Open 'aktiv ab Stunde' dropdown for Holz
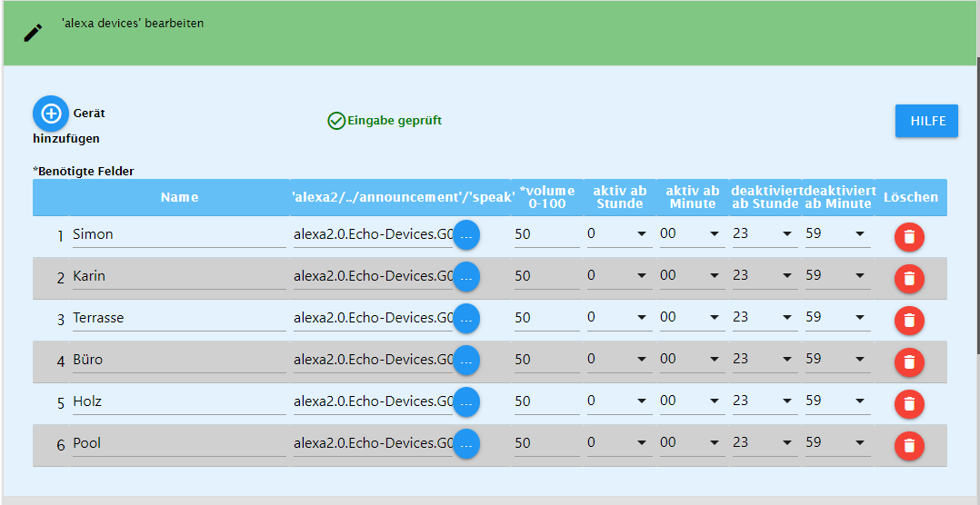Screen dimensions: 980x505 click(x=619, y=401)
